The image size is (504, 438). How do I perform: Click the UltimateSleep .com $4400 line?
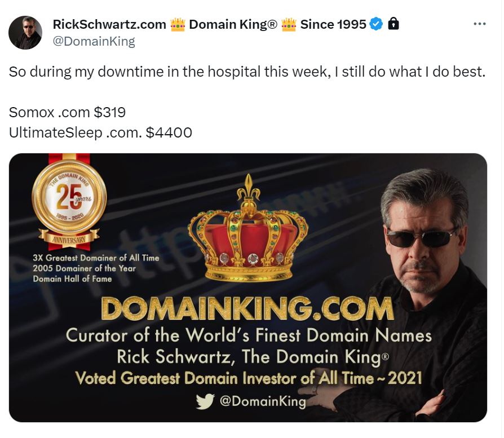[100, 132]
